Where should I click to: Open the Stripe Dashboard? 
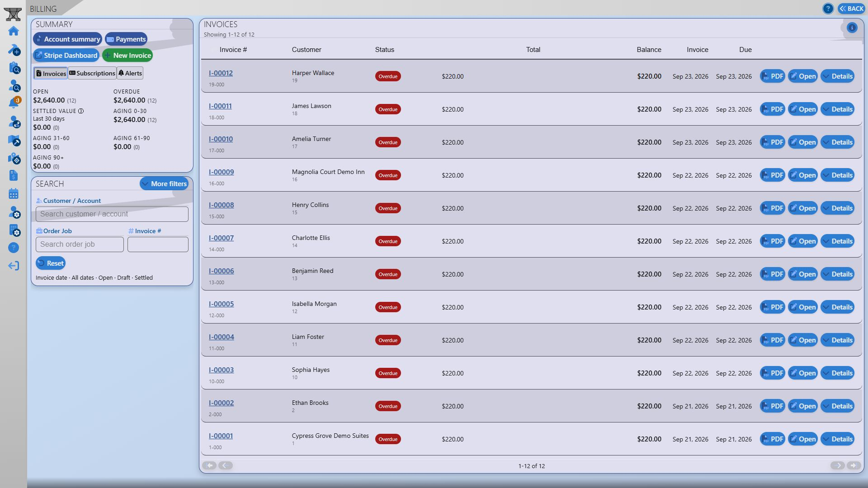point(66,55)
